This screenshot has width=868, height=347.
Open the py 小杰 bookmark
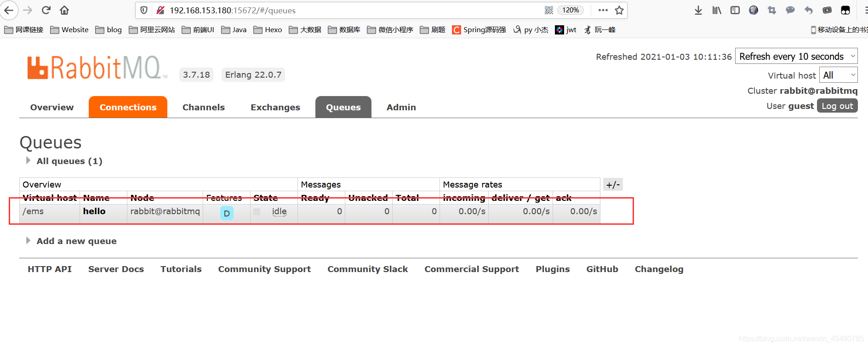[531, 30]
